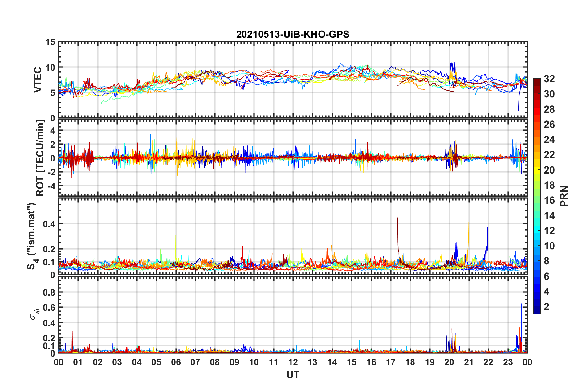Click the S4 ("ism.mat") axis label
The image size is (586, 392).
(32, 236)
